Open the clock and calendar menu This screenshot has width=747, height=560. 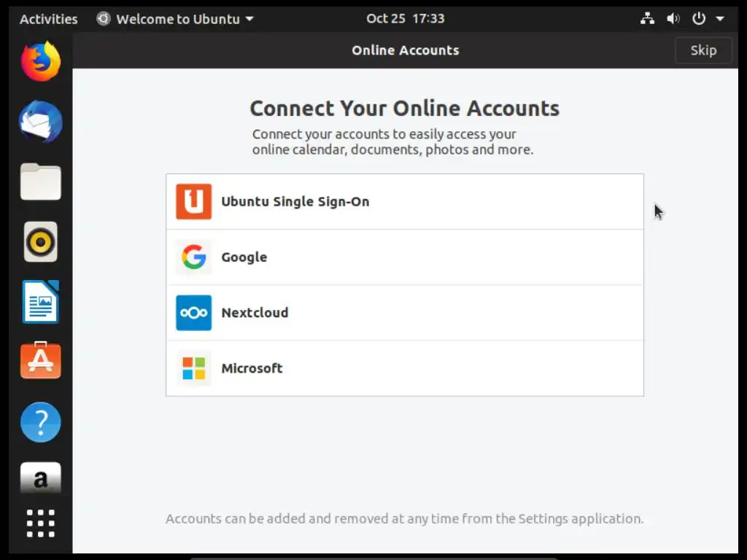(x=405, y=19)
